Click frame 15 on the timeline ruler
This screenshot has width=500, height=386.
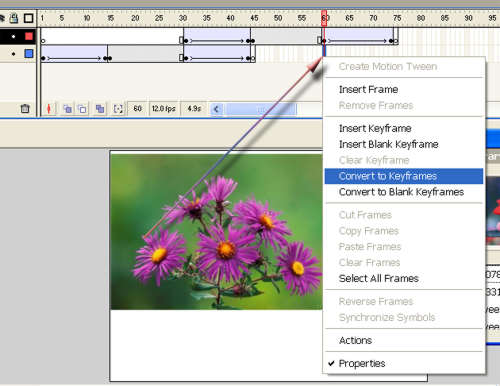[x=111, y=18]
